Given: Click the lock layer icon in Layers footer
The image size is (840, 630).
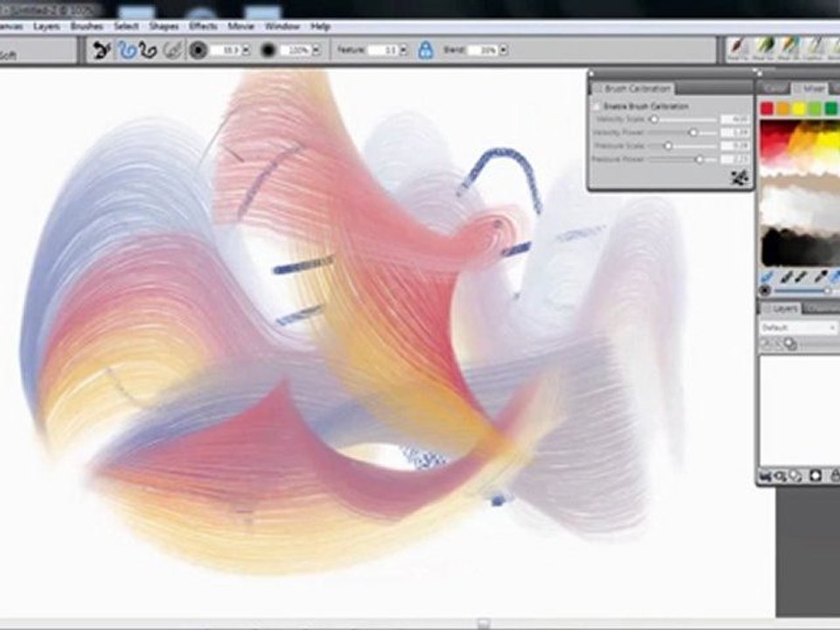Looking at the screenshot, I should pyautogui.click(x=834, y=476).
